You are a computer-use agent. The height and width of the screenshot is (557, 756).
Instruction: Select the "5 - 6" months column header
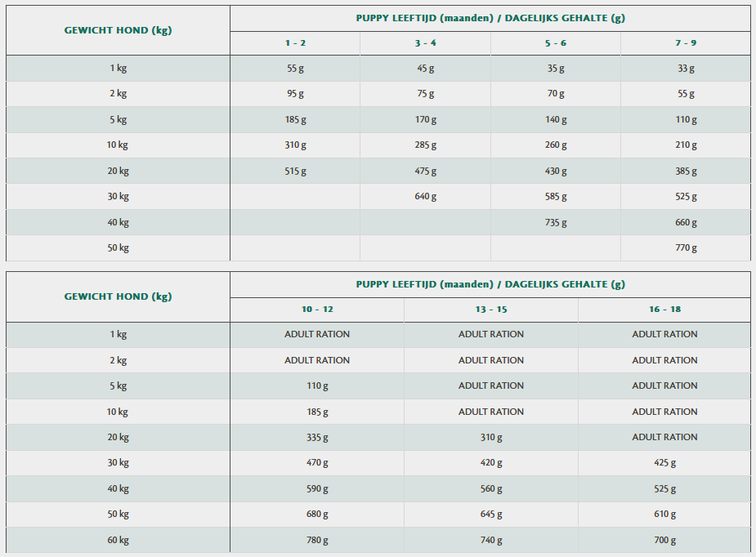(556, 43)
